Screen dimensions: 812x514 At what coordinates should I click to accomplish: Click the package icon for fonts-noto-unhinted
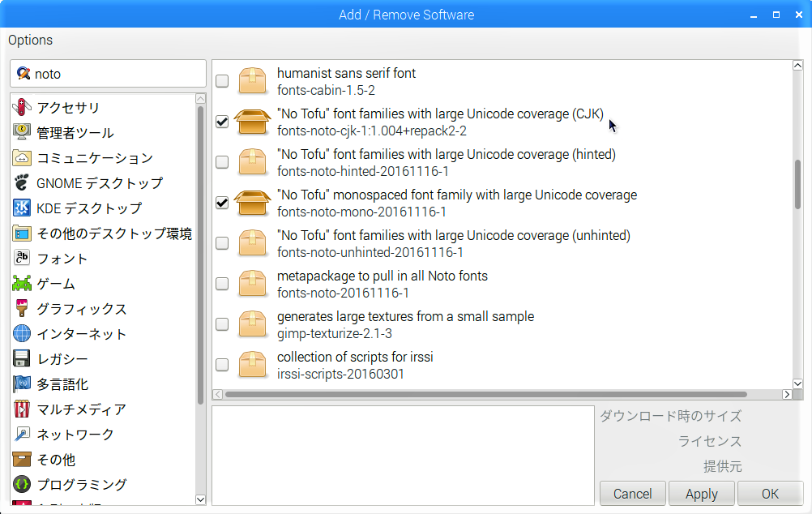252,243
